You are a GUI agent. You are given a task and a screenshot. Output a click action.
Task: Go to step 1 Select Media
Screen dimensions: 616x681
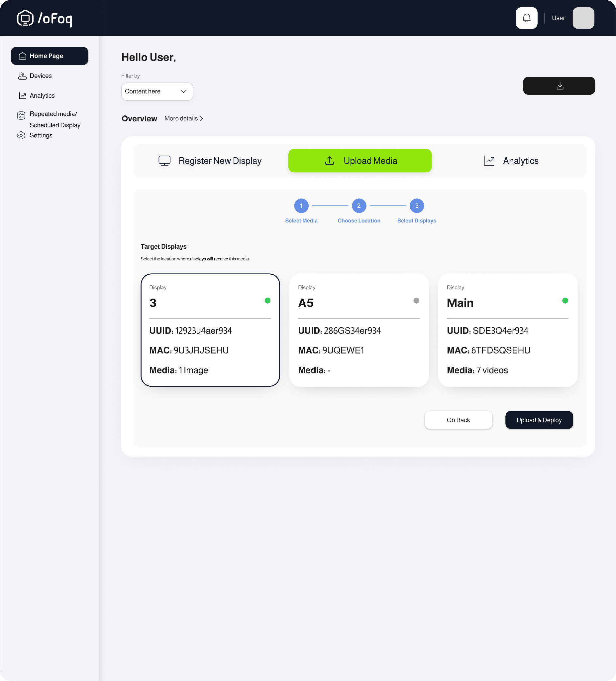click(x=301, y=206)
